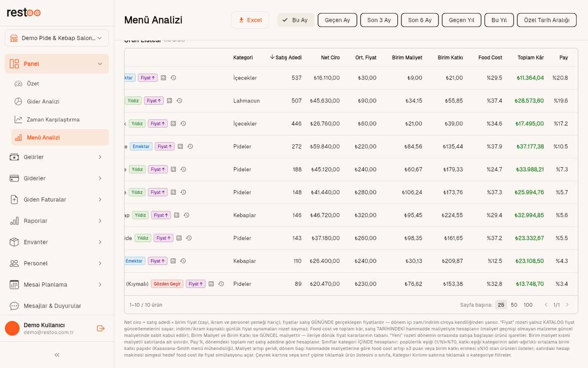The image size is (588, 368).
Task: Expand the Gelirler sidebar section
Action: click(x=57, y=157)
